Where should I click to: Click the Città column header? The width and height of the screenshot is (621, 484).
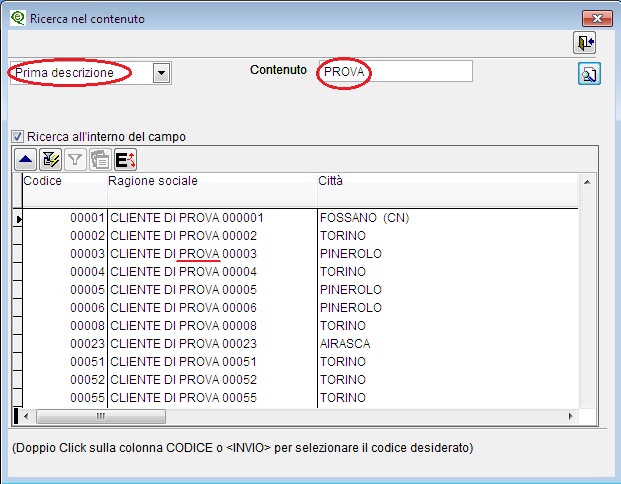pyautogui.click(x=448, y=190)
